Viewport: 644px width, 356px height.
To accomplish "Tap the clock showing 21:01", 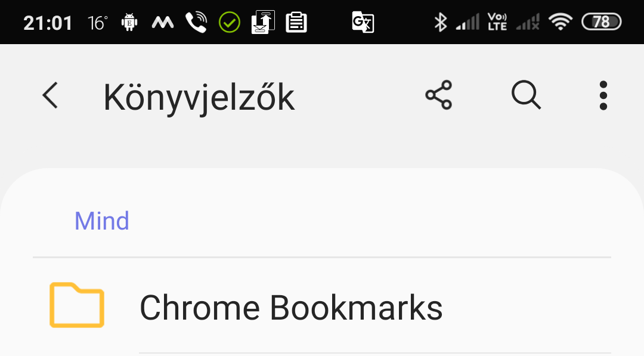I will 48,23.
